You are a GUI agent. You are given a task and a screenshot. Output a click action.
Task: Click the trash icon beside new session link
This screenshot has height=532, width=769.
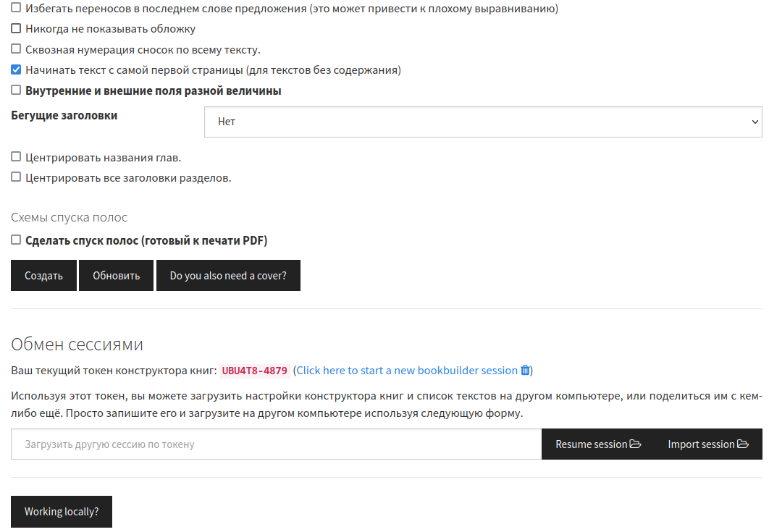(526, 371)
